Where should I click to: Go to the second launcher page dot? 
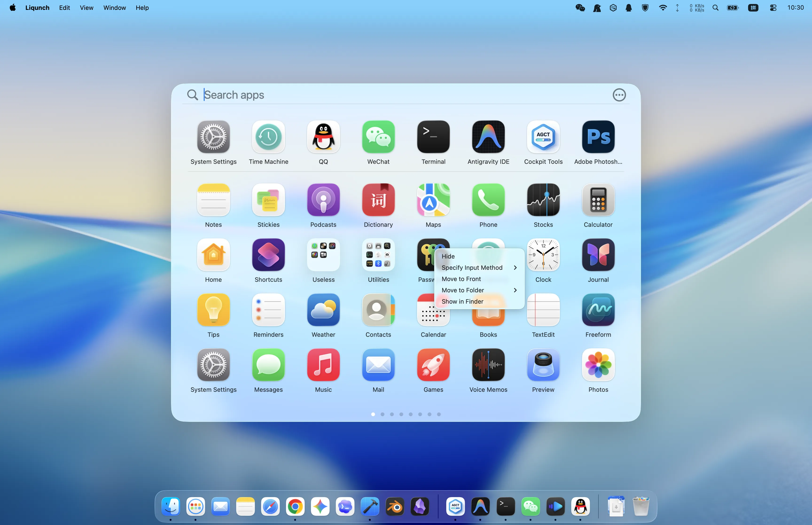(382, 414)
